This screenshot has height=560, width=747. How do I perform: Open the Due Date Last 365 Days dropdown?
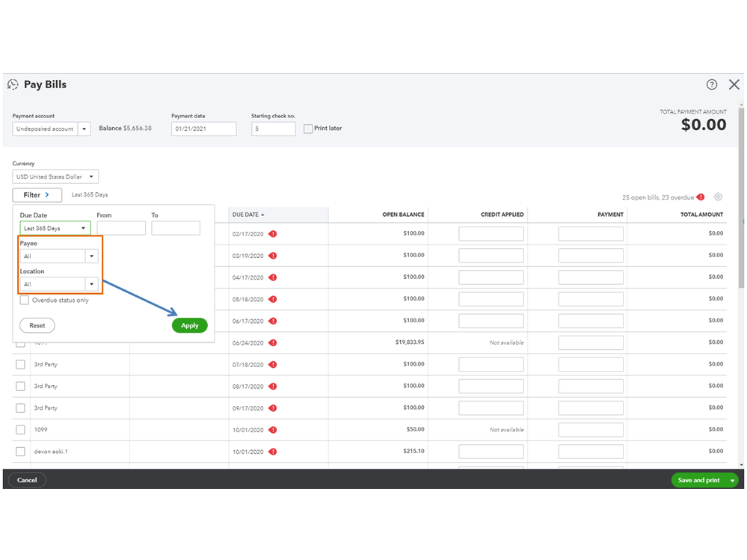point(55,228)
